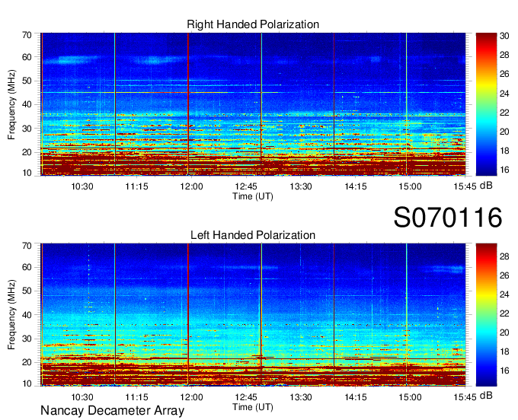Click the 10 frequency tick of Left Handed plot
Screen dimensions: 518x420
pyautogui.click(x=27, y=383)
